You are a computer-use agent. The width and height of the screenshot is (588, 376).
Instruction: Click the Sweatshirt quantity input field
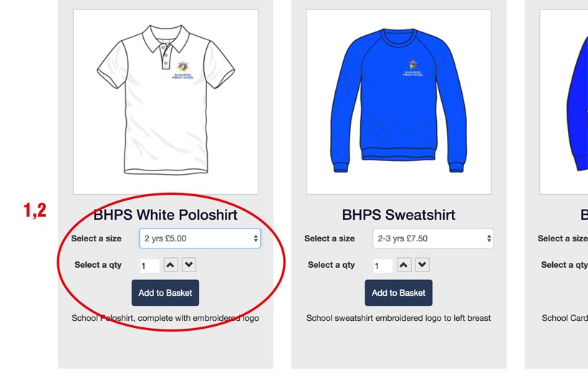pos(383,266)
